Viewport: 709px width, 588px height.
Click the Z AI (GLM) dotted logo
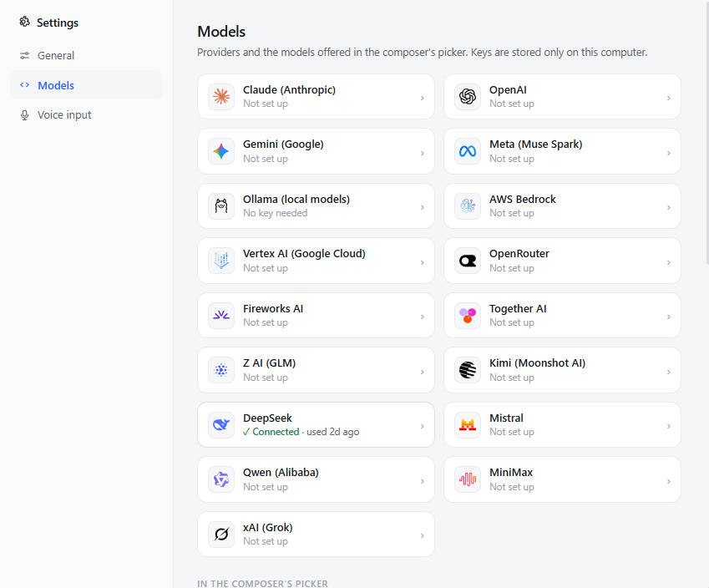221,370
